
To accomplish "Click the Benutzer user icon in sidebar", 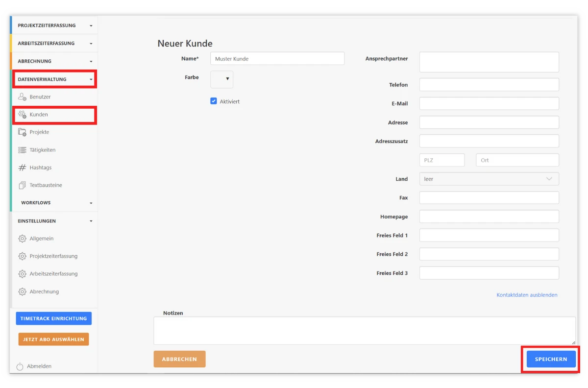I will 22,97.
